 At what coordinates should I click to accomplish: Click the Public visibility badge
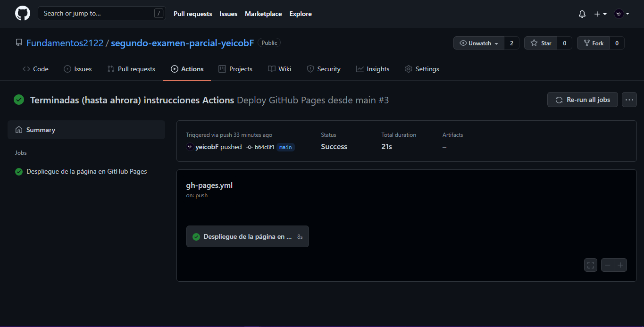(269, 43)
